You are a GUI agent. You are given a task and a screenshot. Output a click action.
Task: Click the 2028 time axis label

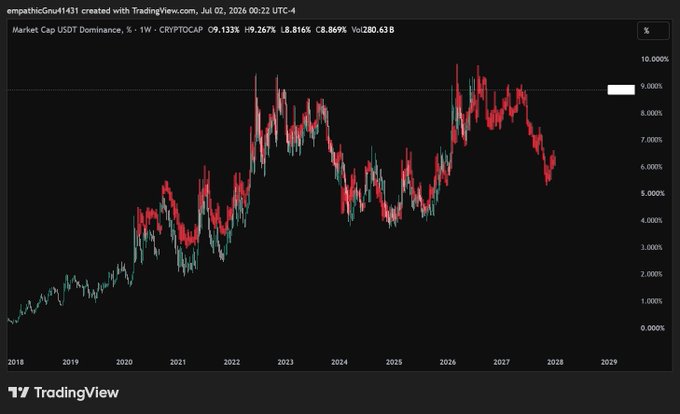(x=555, y=362)
